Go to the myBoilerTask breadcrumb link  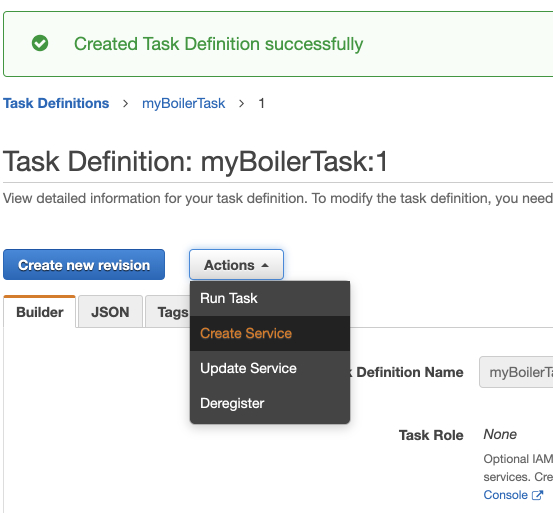click(x=183, y=103)
